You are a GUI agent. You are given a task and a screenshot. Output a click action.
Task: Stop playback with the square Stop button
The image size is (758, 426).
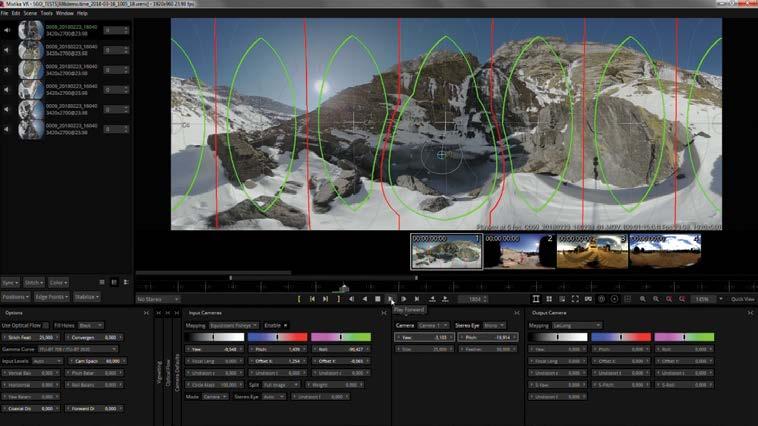tap(378, 299)
